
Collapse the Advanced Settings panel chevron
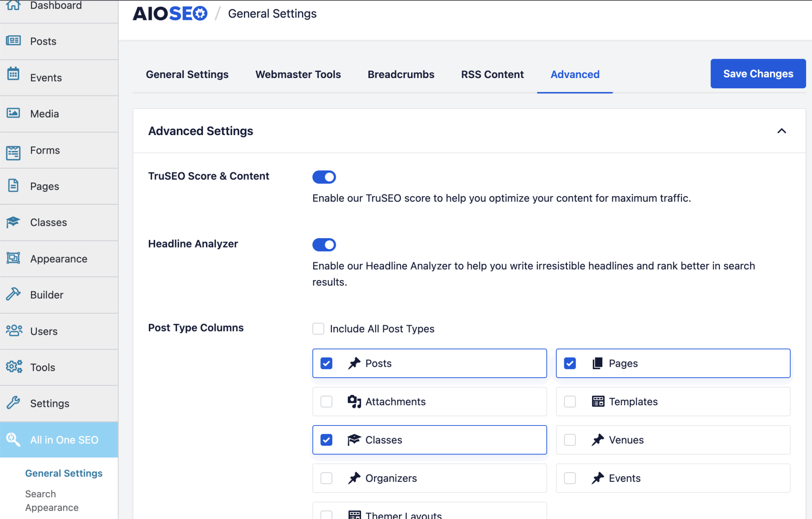click(781, 131)
